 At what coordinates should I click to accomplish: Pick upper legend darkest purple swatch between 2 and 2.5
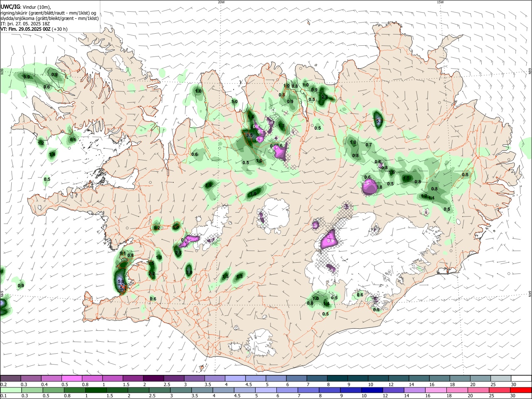tap(153, 378)
